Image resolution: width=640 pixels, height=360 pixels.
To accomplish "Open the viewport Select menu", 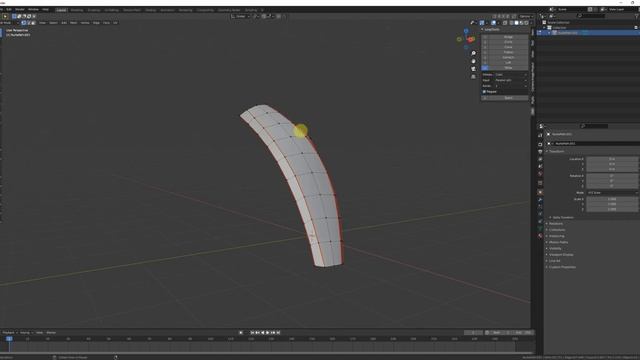I will click(x=53, y=23).
